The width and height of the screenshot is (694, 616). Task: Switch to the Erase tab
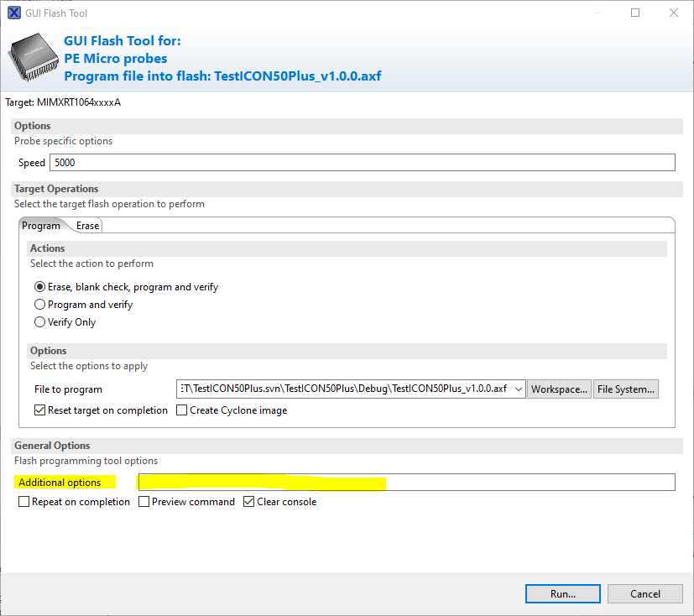[86, 225]
